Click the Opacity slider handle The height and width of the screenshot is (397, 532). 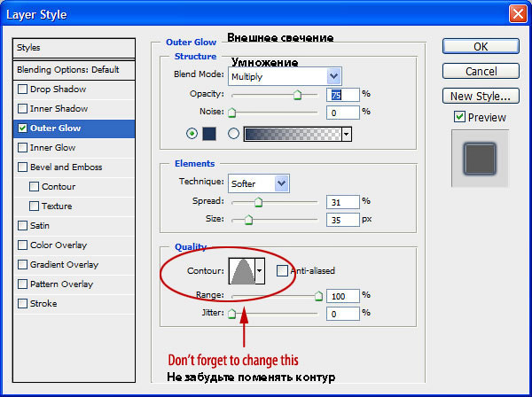coord(297,95)
